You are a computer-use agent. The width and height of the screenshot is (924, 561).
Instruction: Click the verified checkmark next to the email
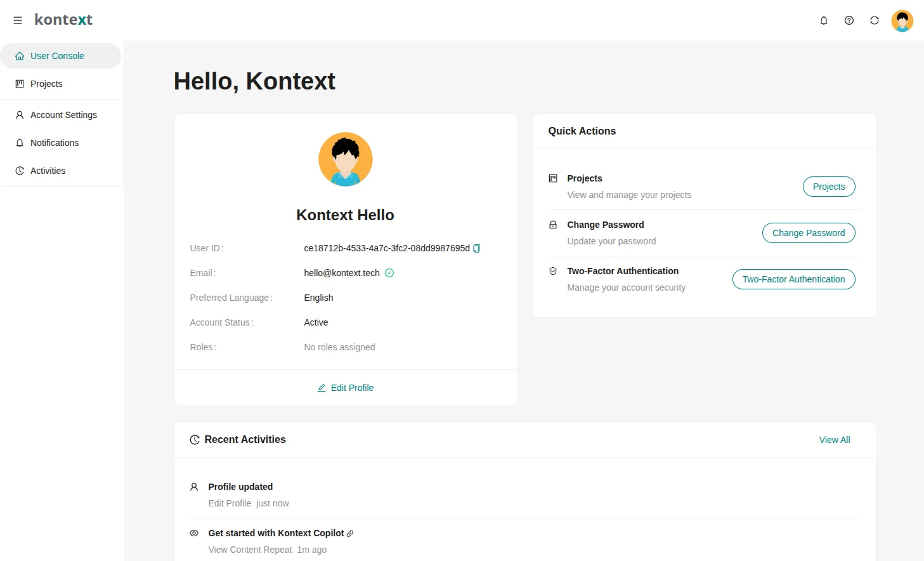389,272
